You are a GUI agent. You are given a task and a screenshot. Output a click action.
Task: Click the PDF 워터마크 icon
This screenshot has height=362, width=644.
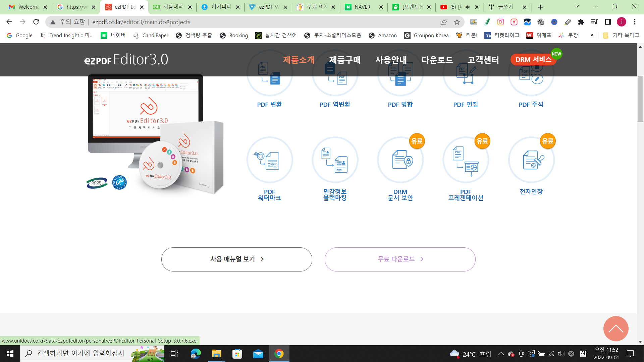pyautogui.click(x=269, y=160)
